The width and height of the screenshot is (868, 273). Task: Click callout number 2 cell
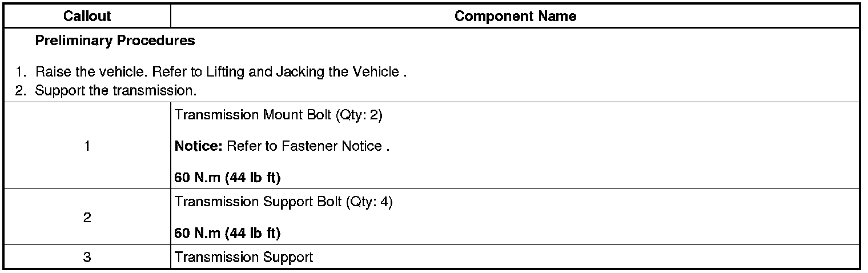pyautogui.click(x=87, y=218)
